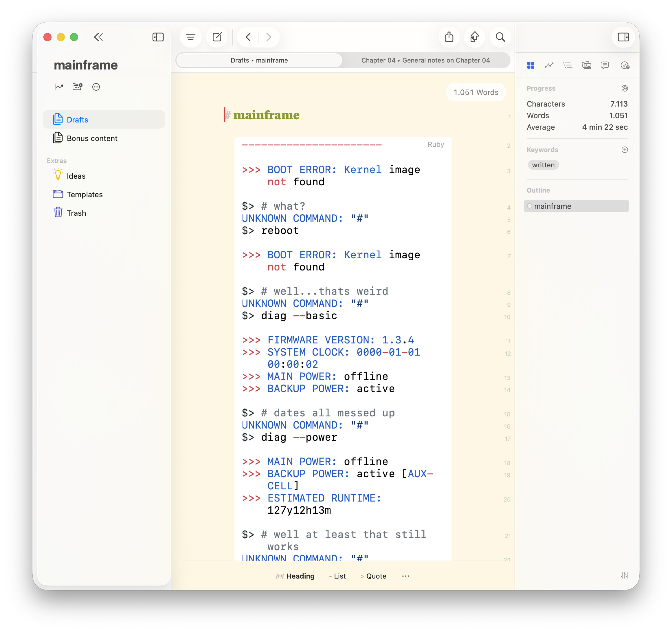
Task: Open the share export icon
Action: click(x=449, y=37)
